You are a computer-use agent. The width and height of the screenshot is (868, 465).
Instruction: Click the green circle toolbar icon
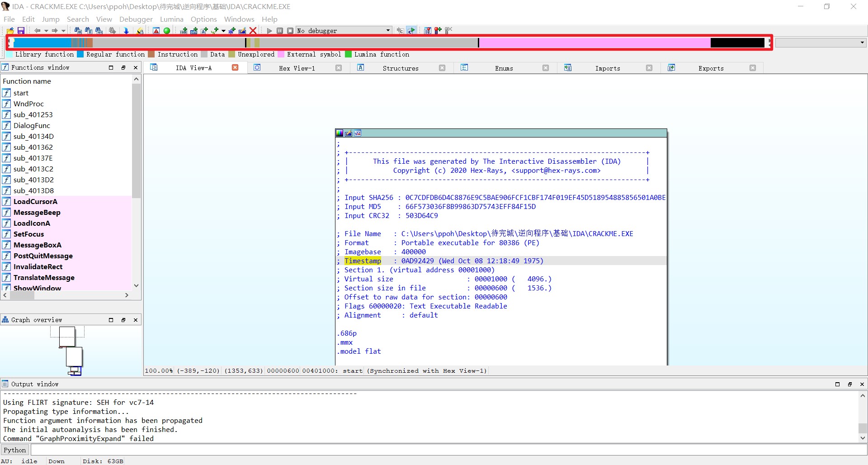167,31
